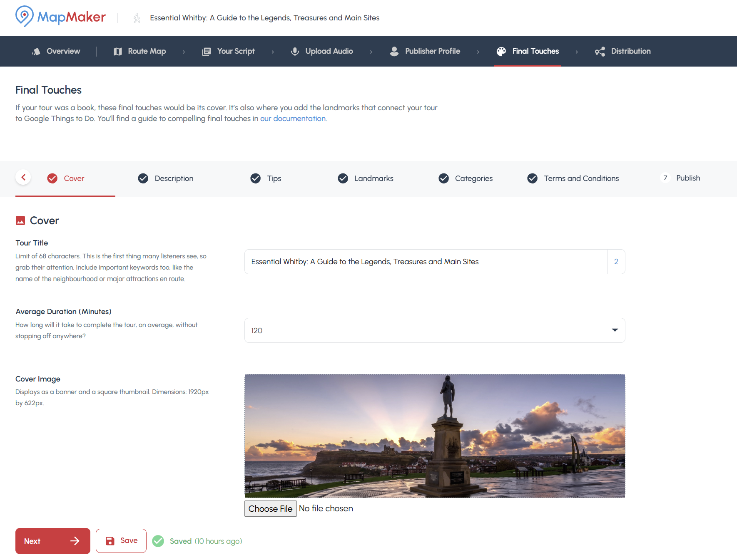
Task: Open the Overview nav item
Action: point(56,51)
